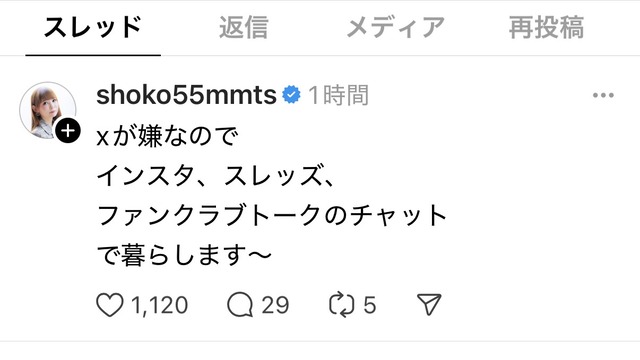The width and height of the screenshot is (640, 360).
Task: Tap the blue verified badge
Action: coord(291,95)
